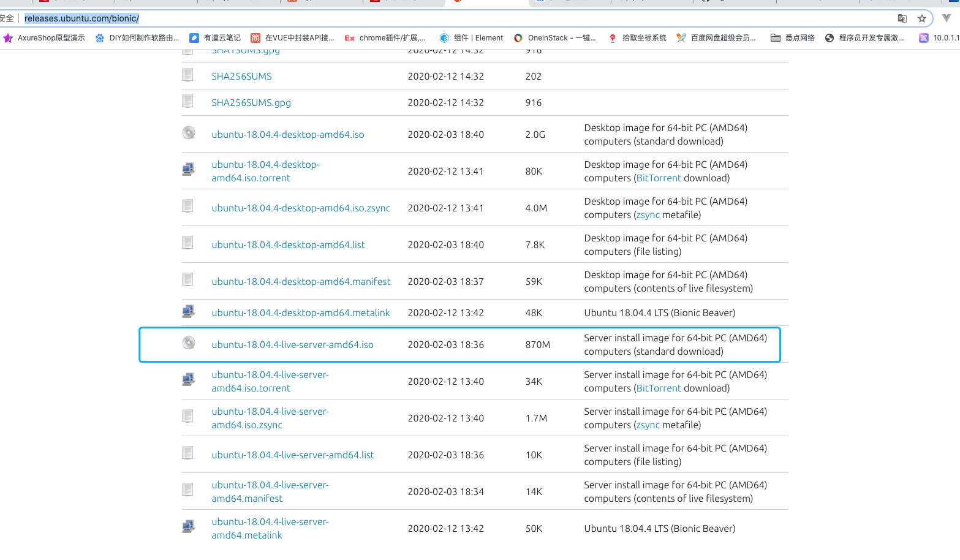
Task: Select the 34K size cell
Action: 534,382
